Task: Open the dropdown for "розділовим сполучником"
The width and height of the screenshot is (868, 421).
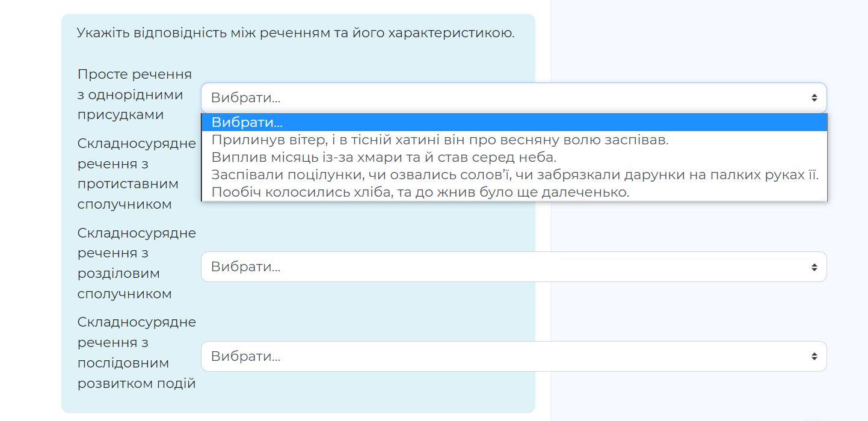Action: pos(513,267)
